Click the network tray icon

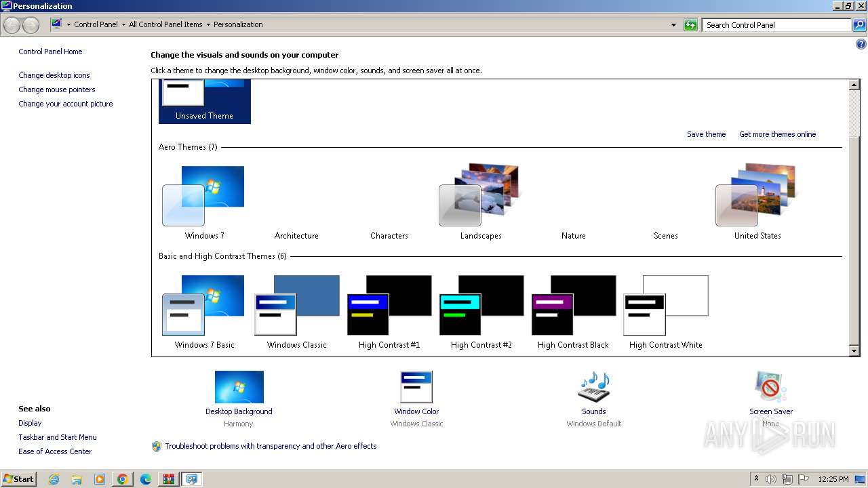pyautogui.click(x=787, y=479)
